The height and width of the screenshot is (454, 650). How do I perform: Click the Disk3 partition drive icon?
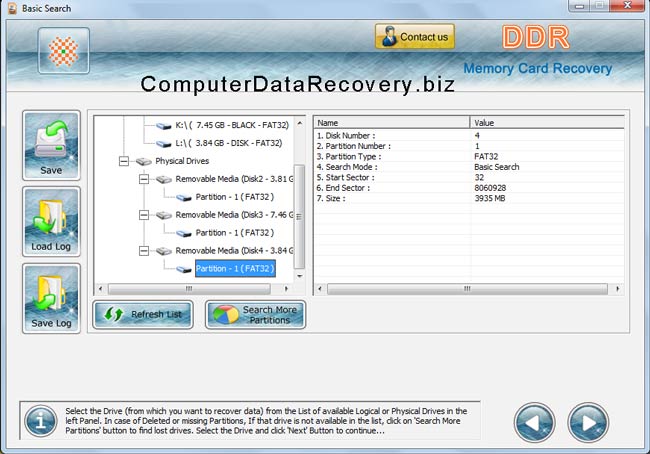(184, 233)
